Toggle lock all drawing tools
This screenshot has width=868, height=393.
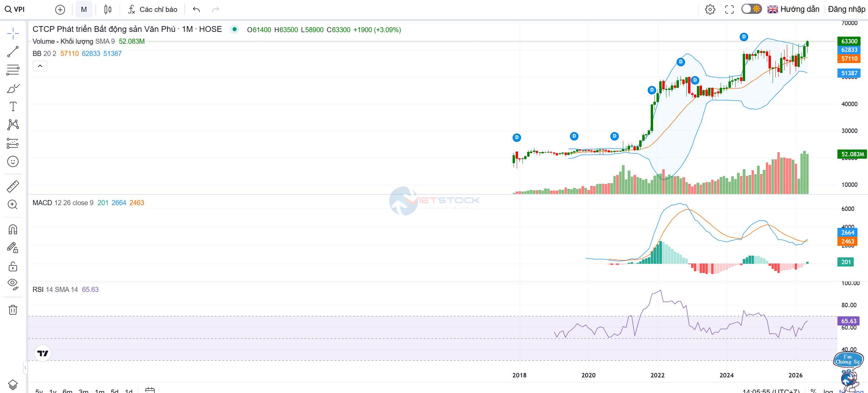pos(13,267)
